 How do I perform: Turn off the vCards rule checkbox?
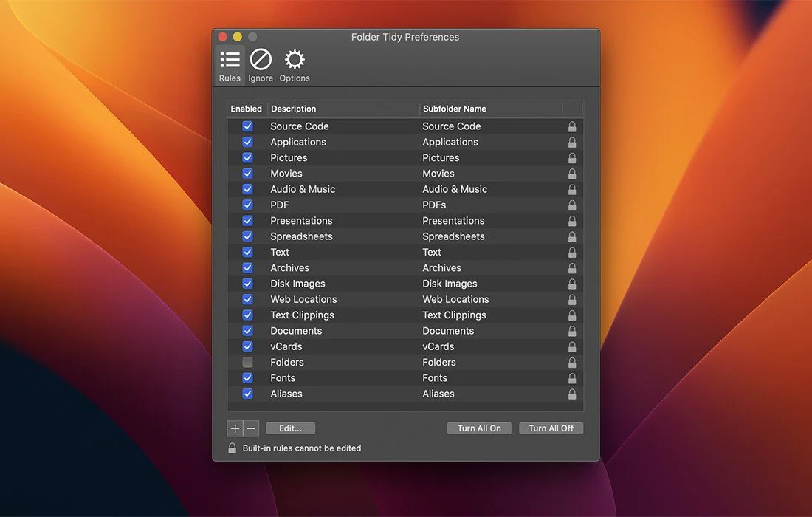tap(247, 346)
